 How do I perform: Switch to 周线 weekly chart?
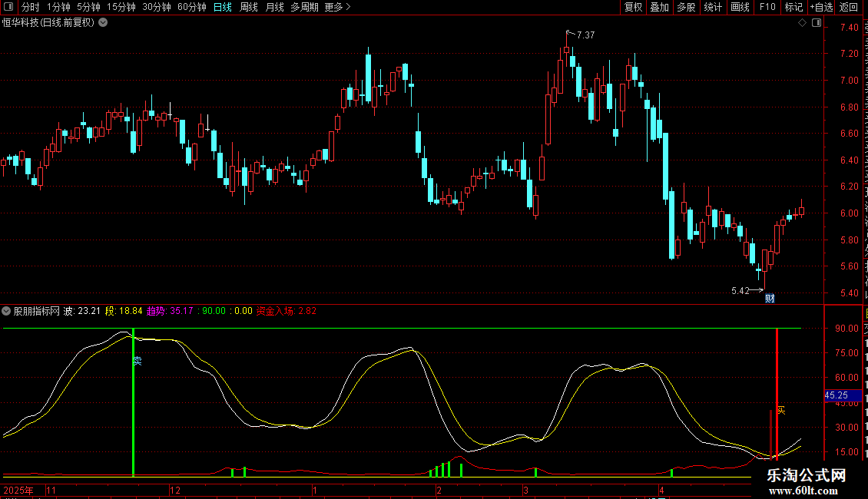pos(249,7)
